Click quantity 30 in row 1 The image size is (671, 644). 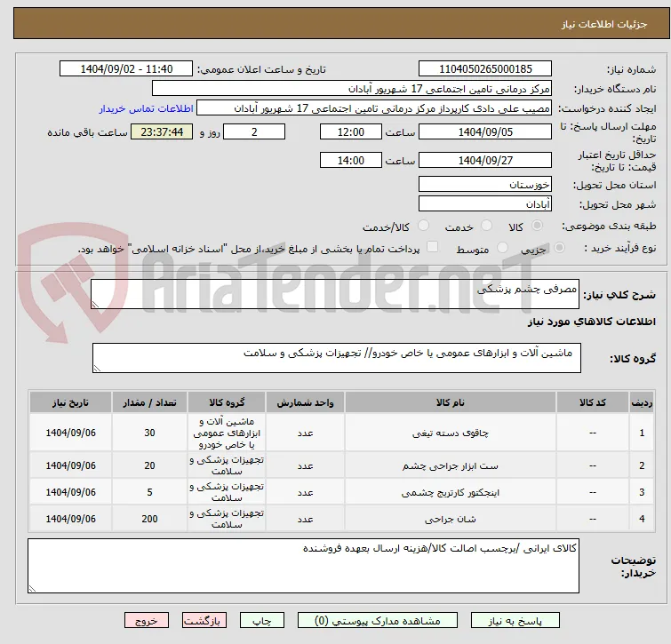149,433
